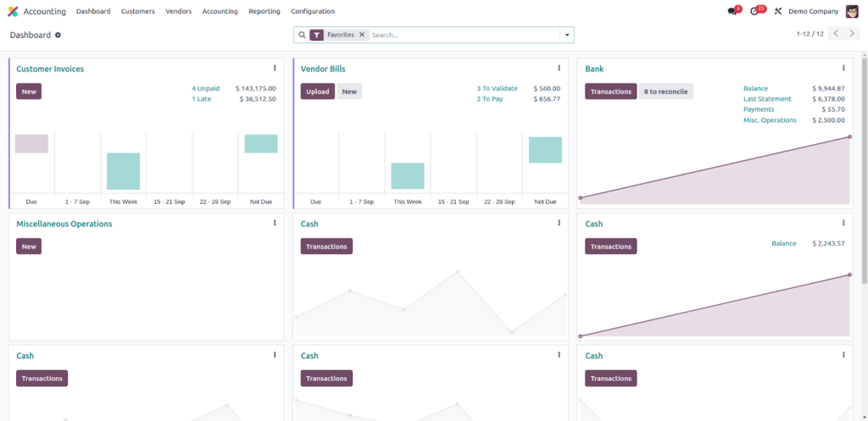Click the search magnifier icon

click(302, 35)
